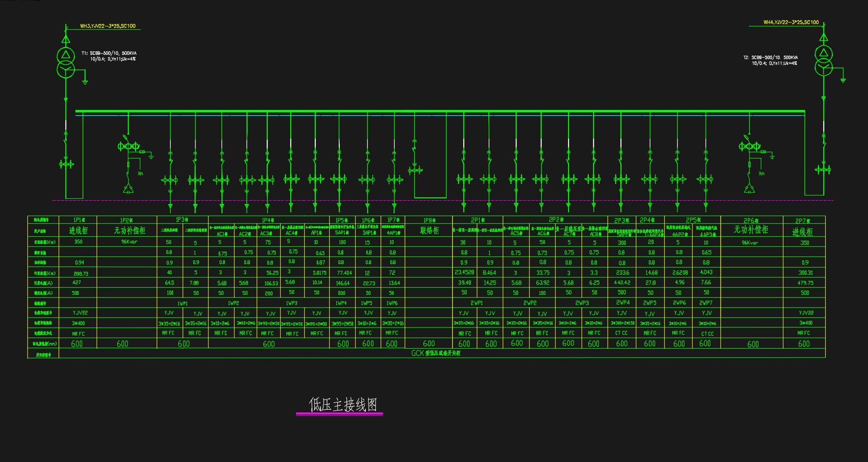The image size is (868, 462).
Task: Click the 23.4528 calculated capacity value
Action: pyautogui.click(x=464, y=272)
